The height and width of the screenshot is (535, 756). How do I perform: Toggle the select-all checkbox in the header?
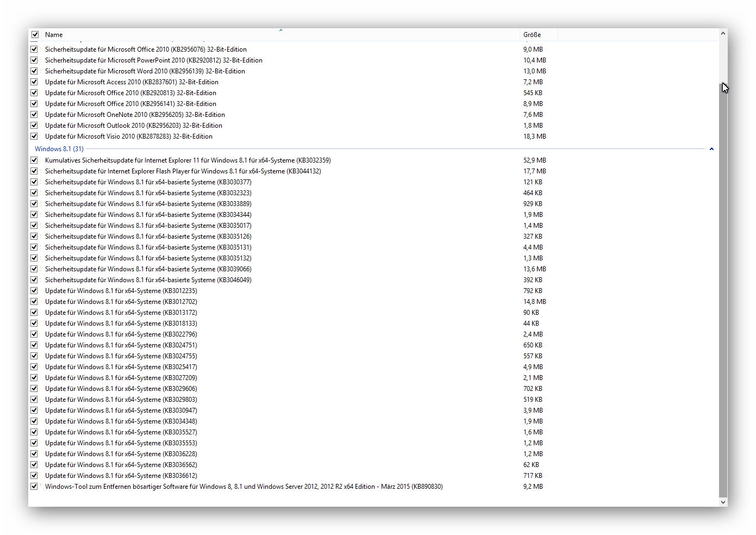pyautogui.click(x=35, y=34)
